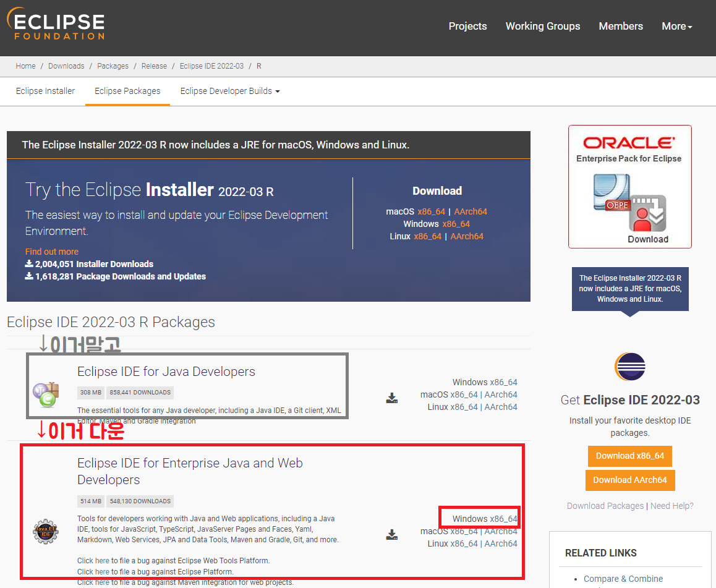
Task: Go to Eclipse IDE 2022-03 breadcrumb
Action: pos(211,66)
